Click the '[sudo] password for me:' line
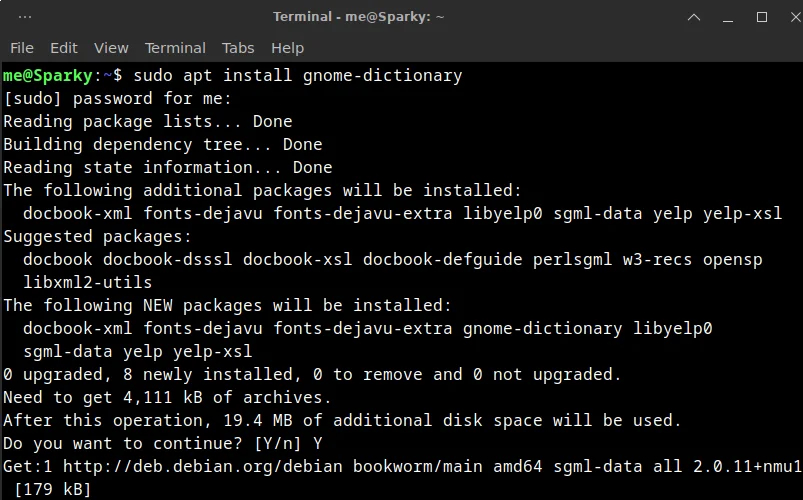 pyautogui.click(x=118, y=98)
